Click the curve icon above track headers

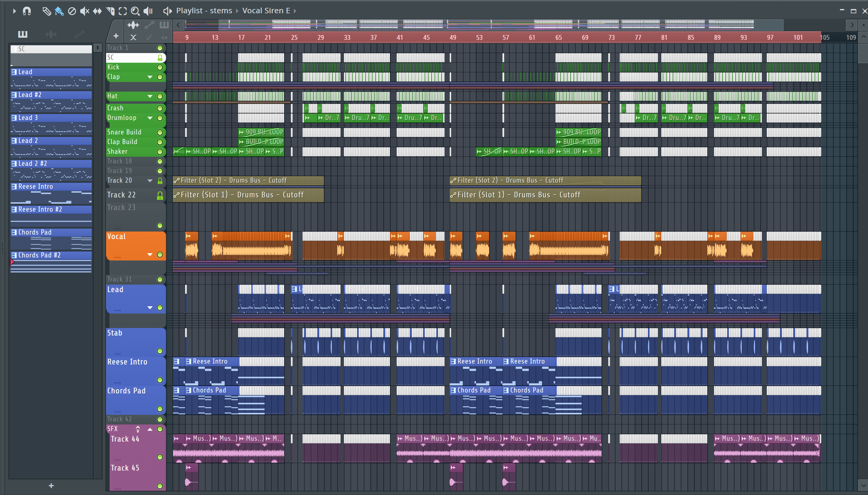coord(149,37)
